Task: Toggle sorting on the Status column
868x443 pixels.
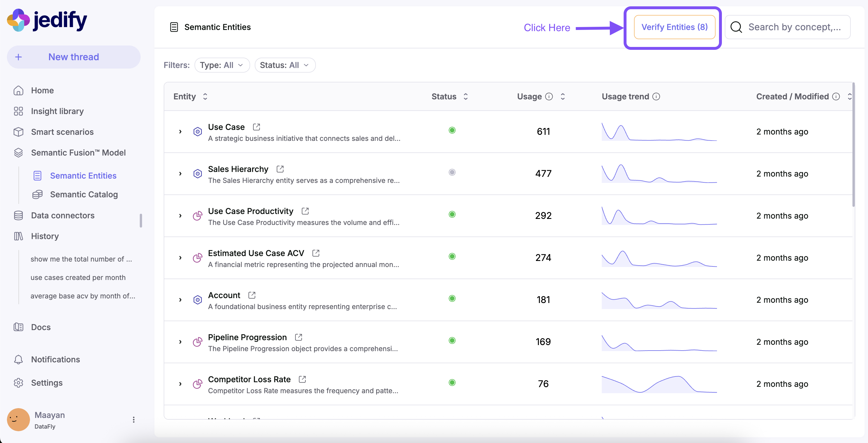Action: 465,97
